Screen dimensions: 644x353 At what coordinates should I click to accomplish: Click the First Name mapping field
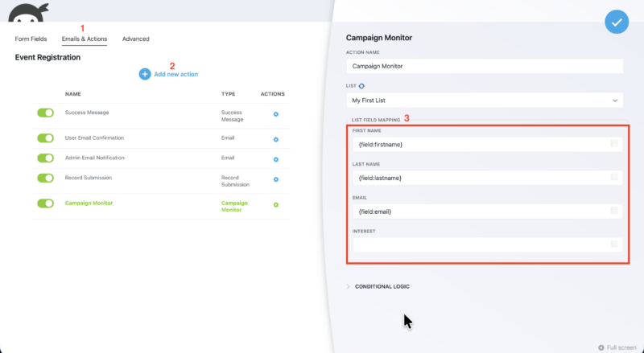pos(488,145)
